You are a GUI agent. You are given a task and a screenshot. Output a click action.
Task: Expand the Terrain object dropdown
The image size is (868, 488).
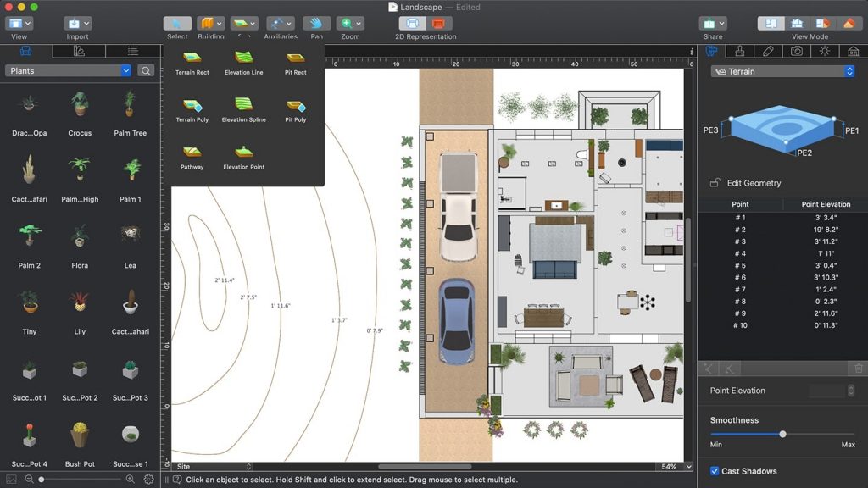[782, 72]
